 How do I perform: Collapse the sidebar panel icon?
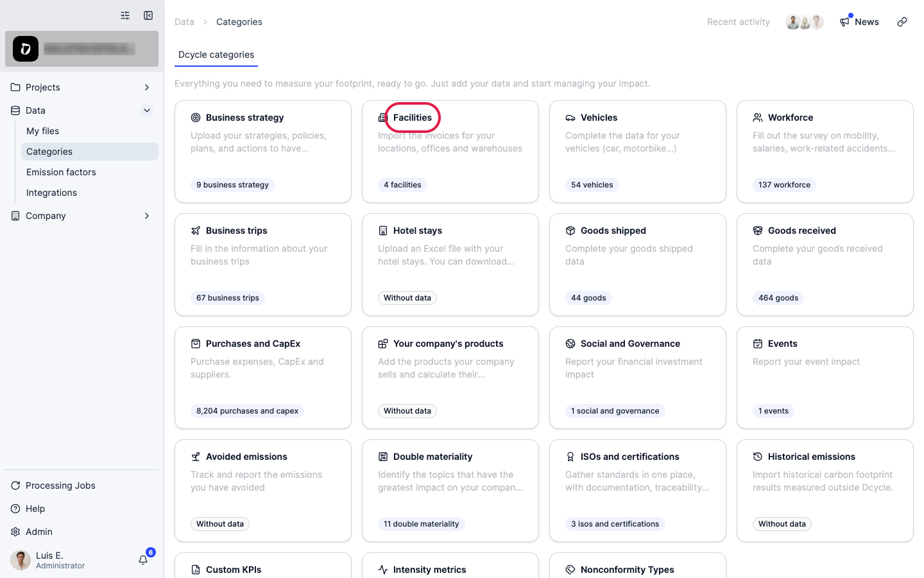[148, 15]
